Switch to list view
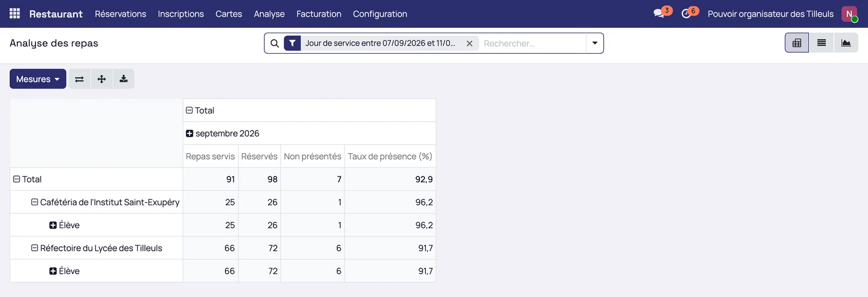 [821, 43]
